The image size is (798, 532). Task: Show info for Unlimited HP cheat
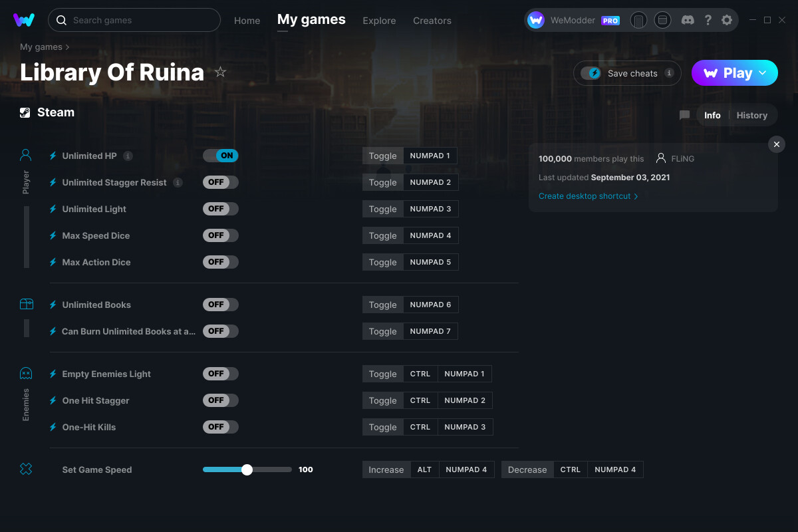click(x=128, y=156)
